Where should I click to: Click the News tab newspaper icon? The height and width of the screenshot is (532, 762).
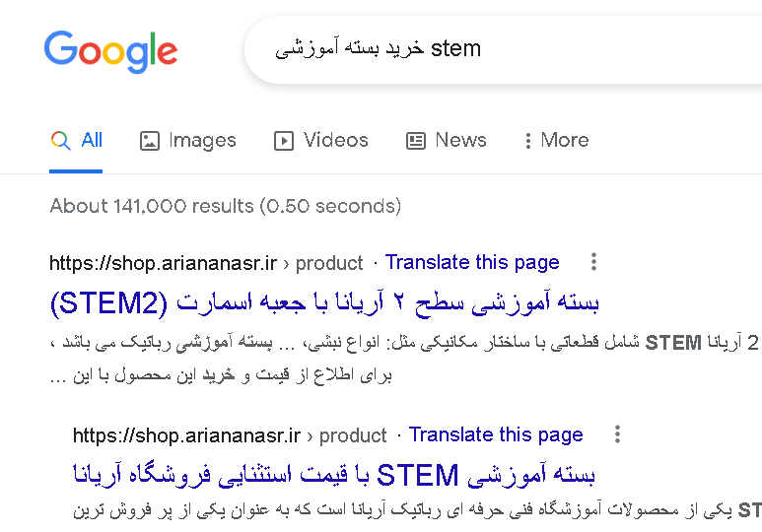[416, 141]
